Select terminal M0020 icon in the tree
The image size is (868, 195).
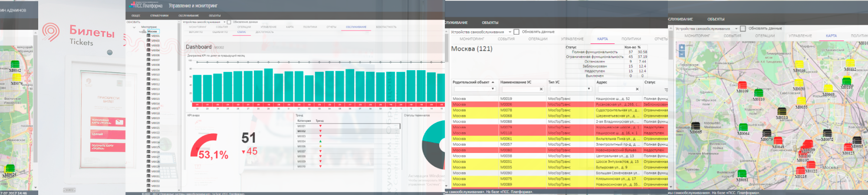148,123
